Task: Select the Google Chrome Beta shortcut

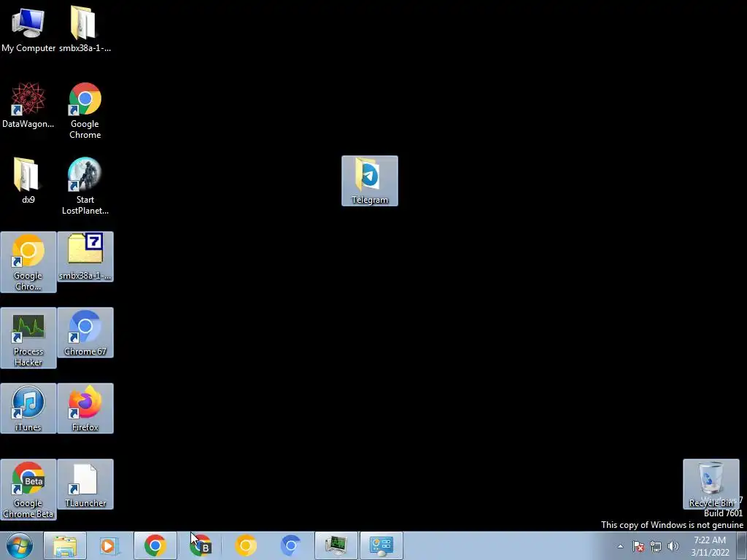Action: pos(28,489)
